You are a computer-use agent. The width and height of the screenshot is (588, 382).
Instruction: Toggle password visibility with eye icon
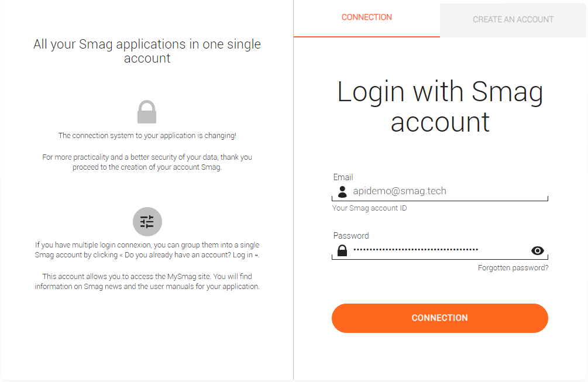(x=538, y=251)
